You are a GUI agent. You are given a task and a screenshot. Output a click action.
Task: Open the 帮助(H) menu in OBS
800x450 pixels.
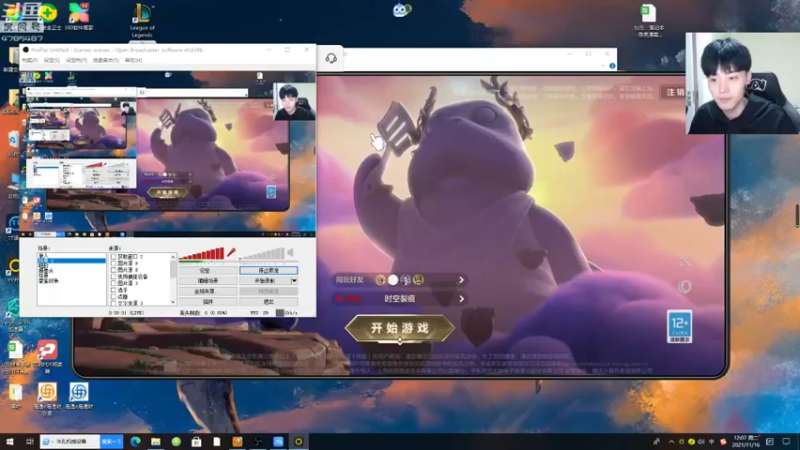pos(133,60)
